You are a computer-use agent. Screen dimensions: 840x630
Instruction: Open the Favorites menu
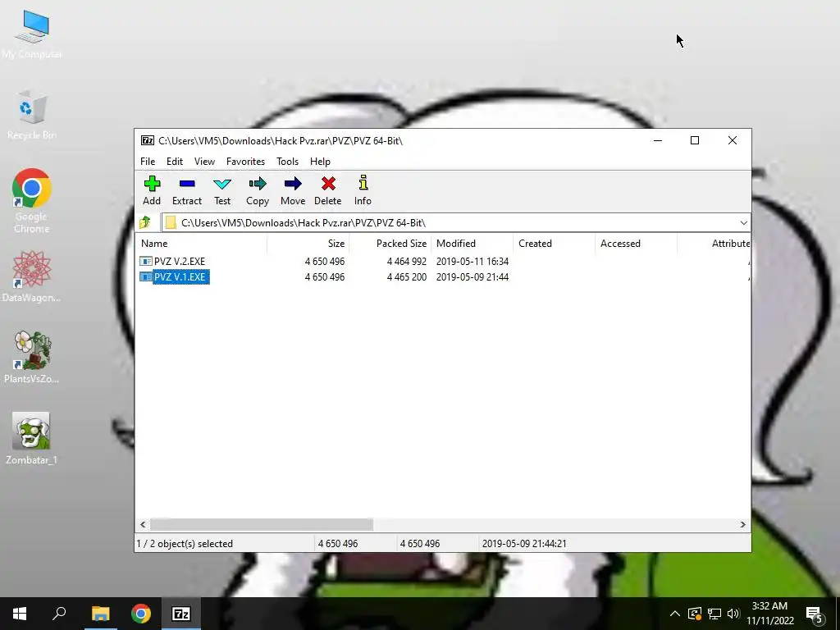tap(245, 162)
